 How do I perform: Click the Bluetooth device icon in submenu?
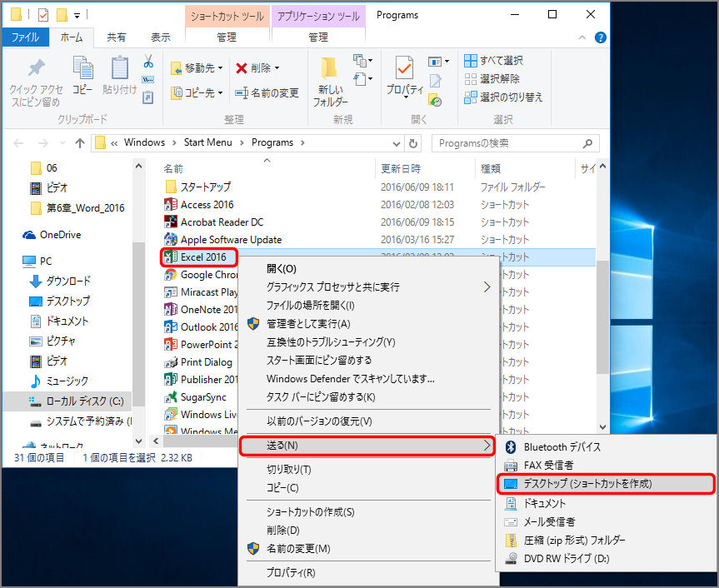point(511,447)
